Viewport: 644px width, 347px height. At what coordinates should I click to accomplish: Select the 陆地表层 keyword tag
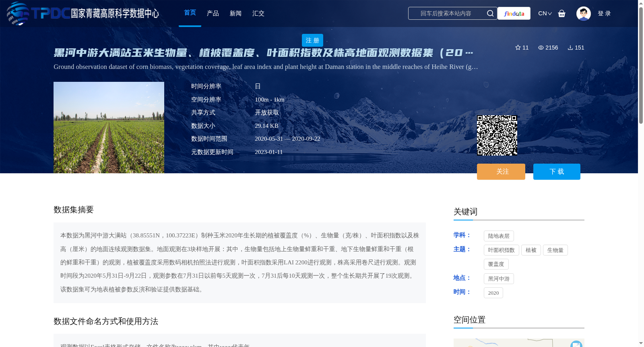coord(499,236)
